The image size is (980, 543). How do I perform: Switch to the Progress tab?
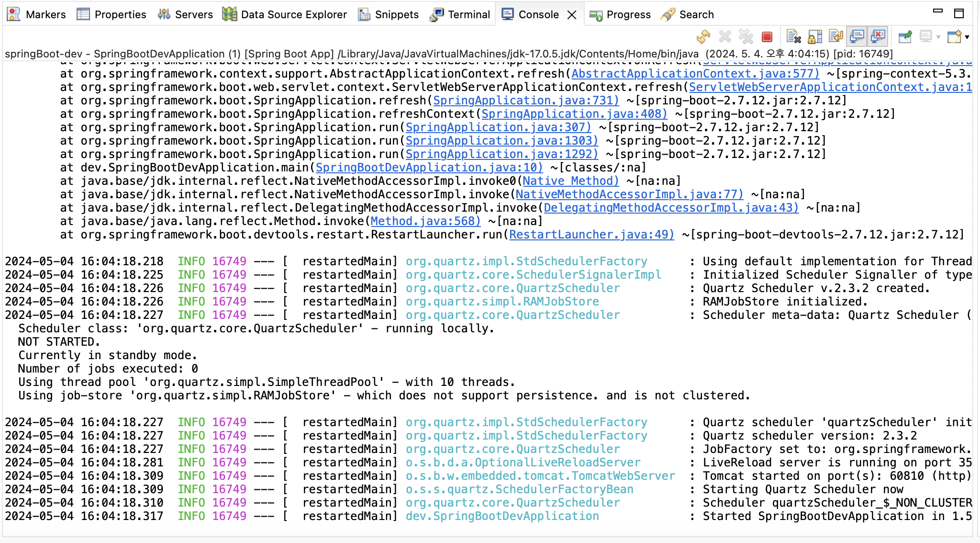[620, 14]
